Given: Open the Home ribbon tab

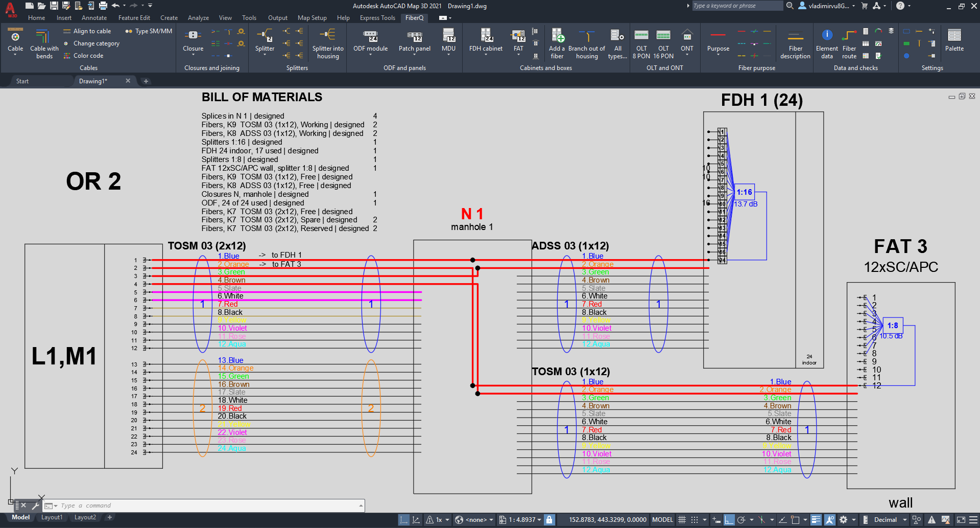Looking at the screenshot, I should click(x=36, y=18).
